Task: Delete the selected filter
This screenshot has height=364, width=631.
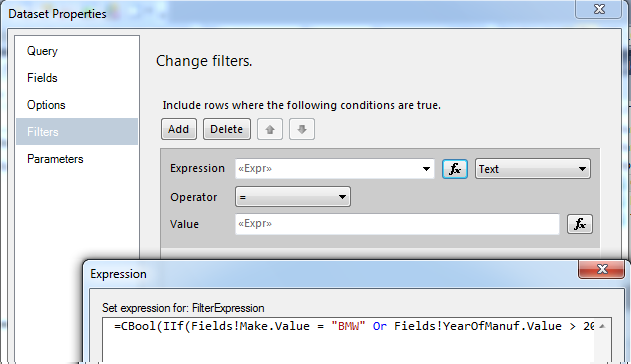Action: click(227, 129)
